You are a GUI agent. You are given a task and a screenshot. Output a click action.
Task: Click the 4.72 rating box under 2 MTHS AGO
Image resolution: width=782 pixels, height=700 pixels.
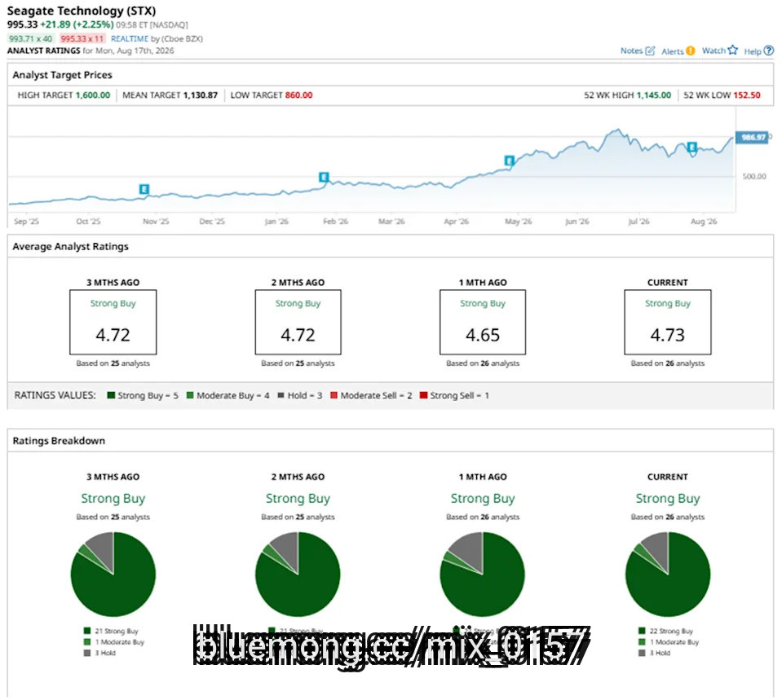pyautogui.click(x=298, y=322)
